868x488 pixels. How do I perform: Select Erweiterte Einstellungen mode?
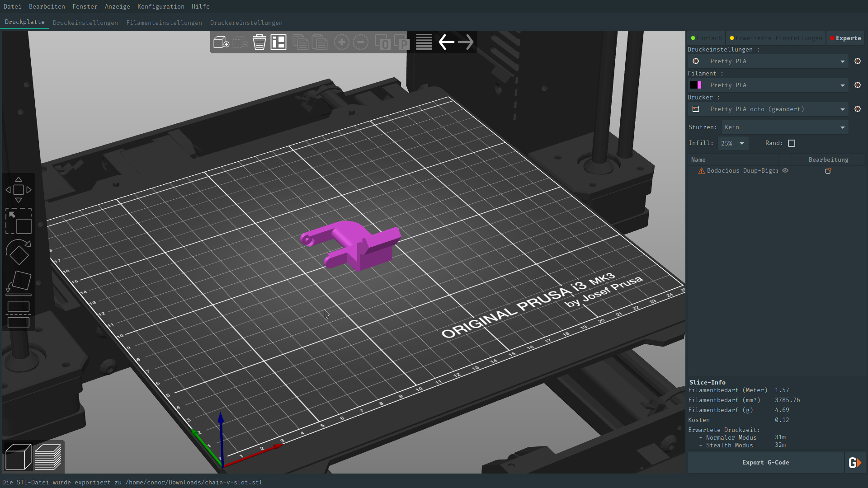tap(776, 38)
